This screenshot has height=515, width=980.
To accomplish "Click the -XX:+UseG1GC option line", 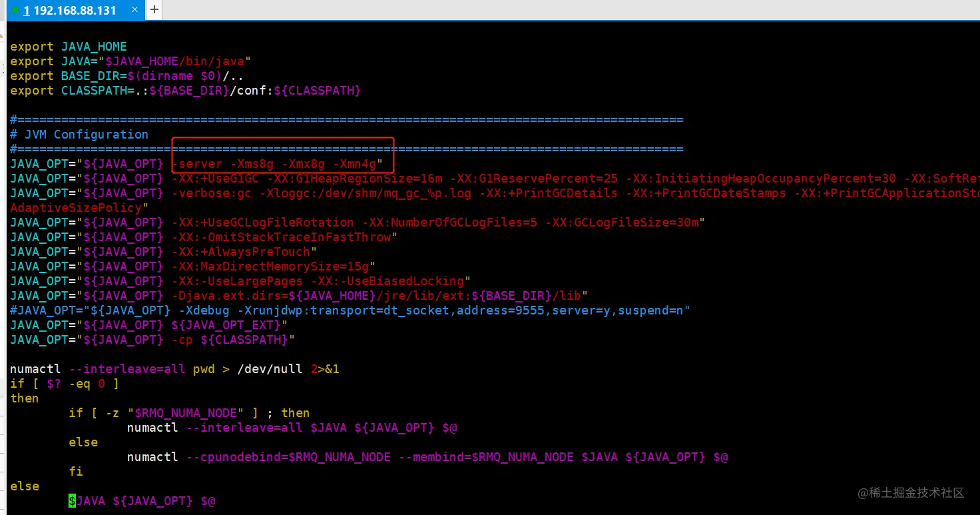I will [x=495, y=179].
